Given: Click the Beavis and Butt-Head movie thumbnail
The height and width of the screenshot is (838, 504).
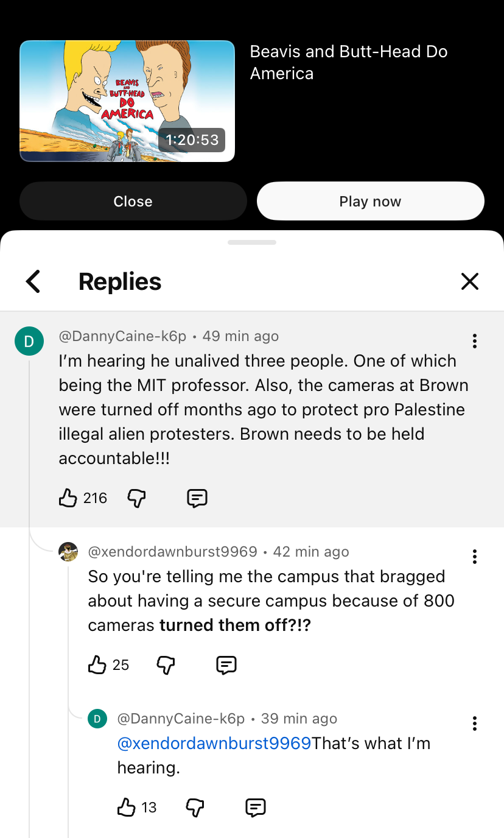Looking at the screenshot, I should [127, 101].
